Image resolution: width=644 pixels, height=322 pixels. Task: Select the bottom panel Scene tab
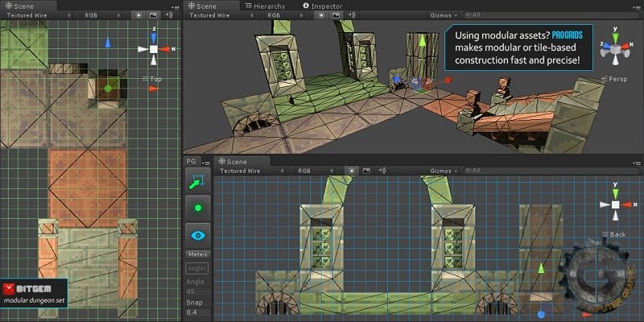pyautogui.click(x=242, y=162)
